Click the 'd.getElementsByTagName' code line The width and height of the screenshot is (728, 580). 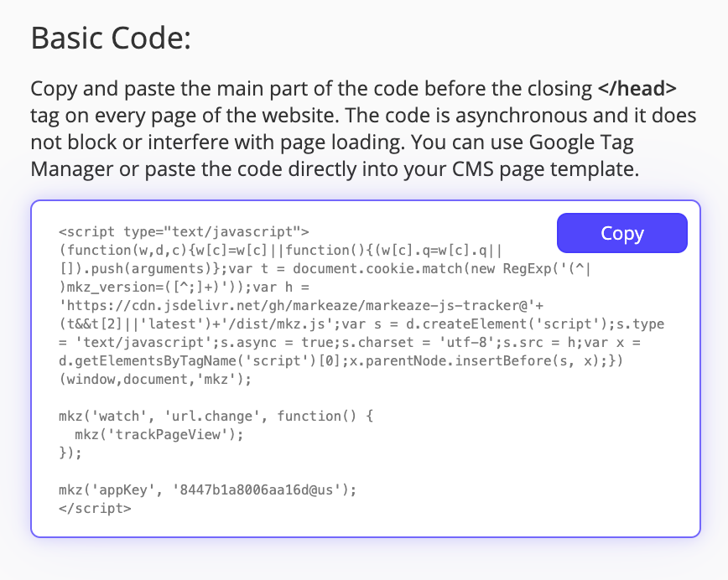point(341,360)
